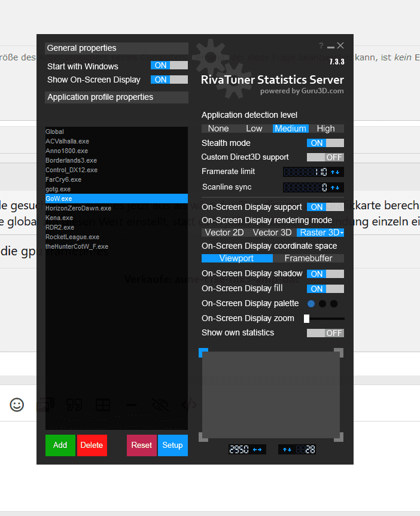Select ACValhalla.exe profile

[x=117, y=141]
